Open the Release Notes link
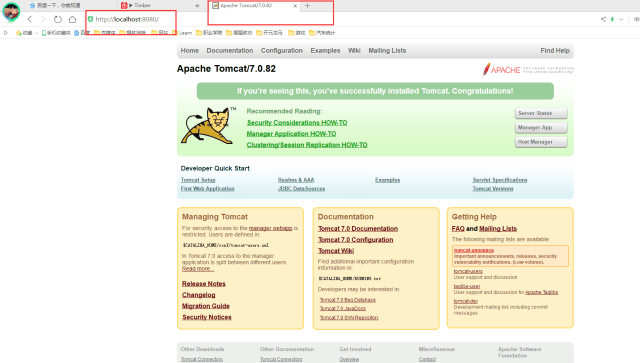 coord(204,284)
